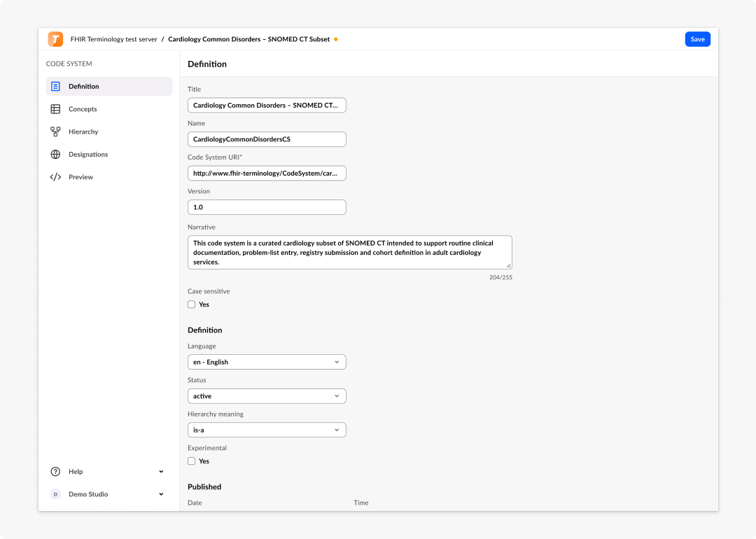Image resolution: width=756 pixels, height=539 pixels.
Task: Click into the Narrative text area
Action: click(349, 252)
